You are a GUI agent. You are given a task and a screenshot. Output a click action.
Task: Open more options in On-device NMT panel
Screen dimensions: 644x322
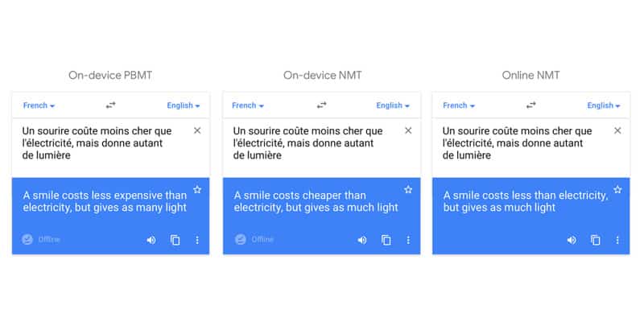408,240
